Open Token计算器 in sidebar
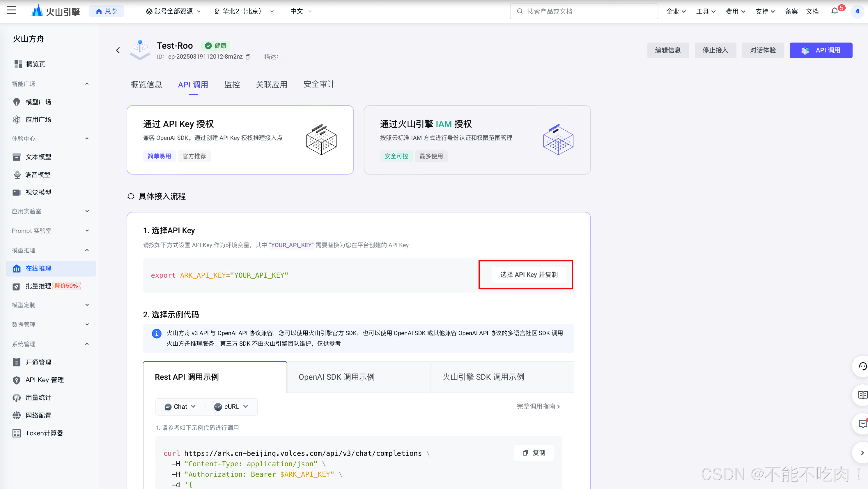This screenshot has height=489, width=868. coord(44,433)
